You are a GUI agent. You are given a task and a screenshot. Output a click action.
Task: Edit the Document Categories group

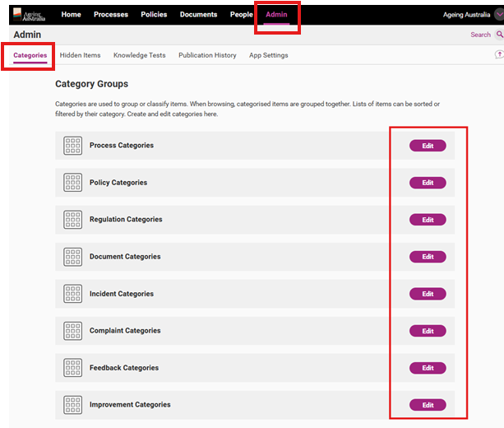pos(428,257)
